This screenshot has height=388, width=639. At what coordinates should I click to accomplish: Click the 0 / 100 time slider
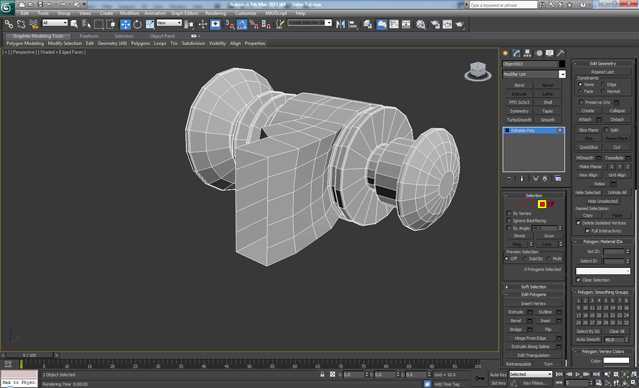click(x=29, y=355)
